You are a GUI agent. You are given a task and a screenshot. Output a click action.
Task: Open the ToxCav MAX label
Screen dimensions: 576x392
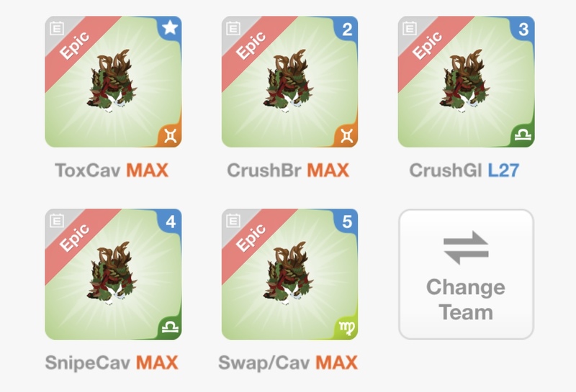tap(112, 170)
